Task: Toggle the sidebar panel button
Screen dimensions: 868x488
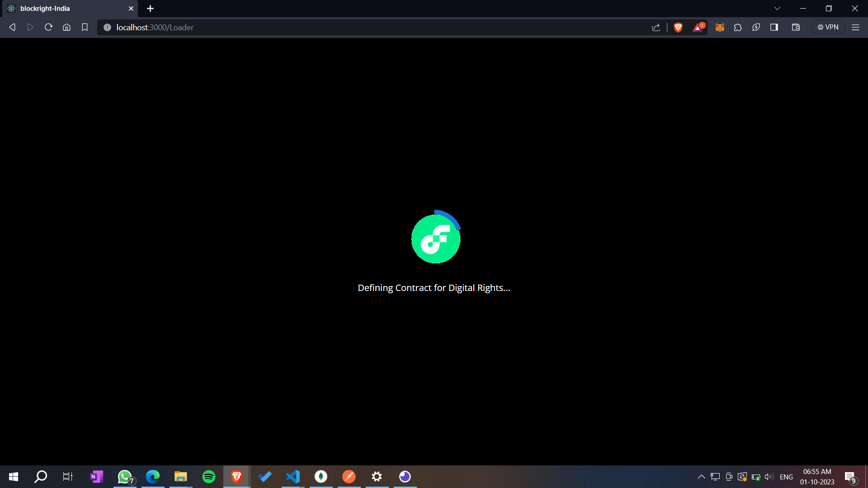Action: click(x=774, y=28)
